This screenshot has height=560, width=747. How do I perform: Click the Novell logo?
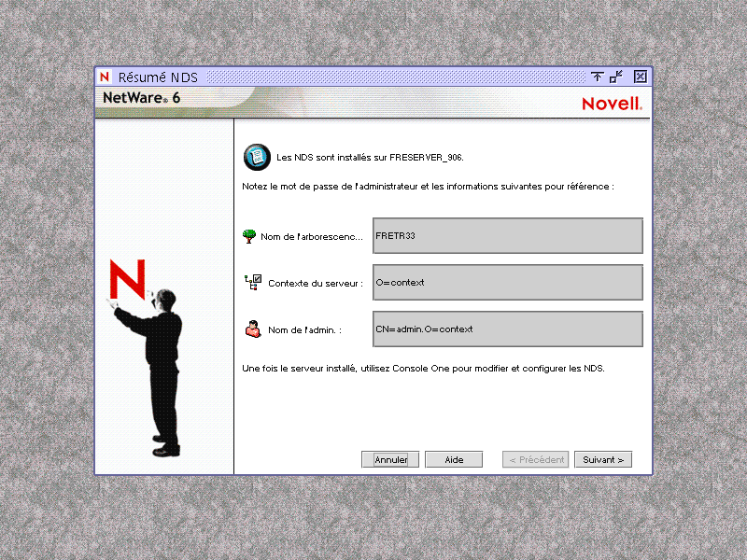point(613,104)
